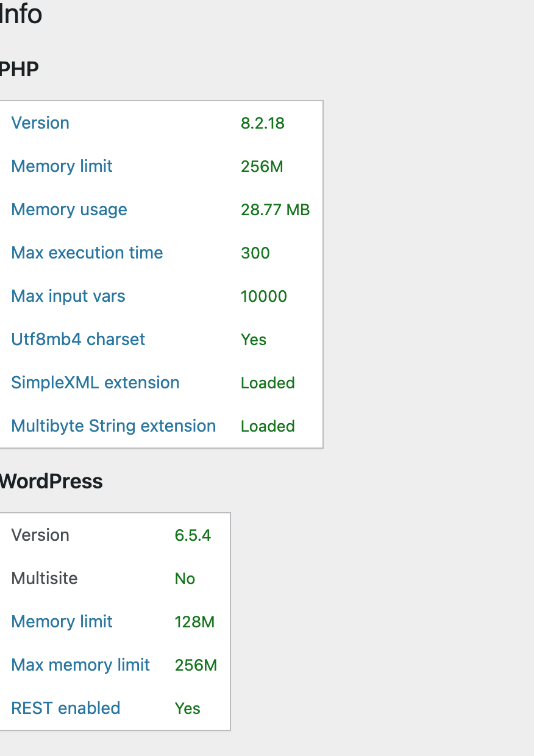Click the Info page title
The height and width of the screenshot is (756, 534).
[21, 14]
